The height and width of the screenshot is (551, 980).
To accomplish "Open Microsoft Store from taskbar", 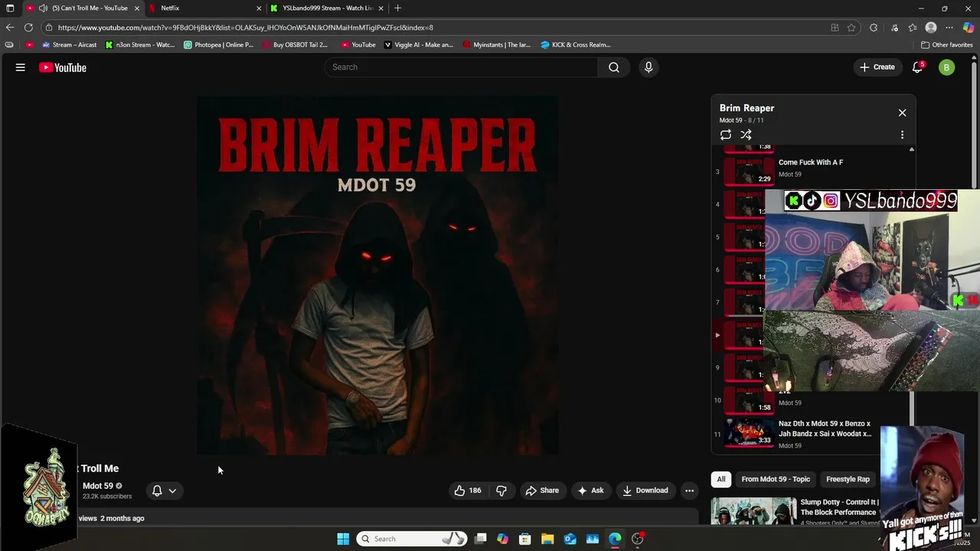I will pyautogui.click(x=524, y=539).
